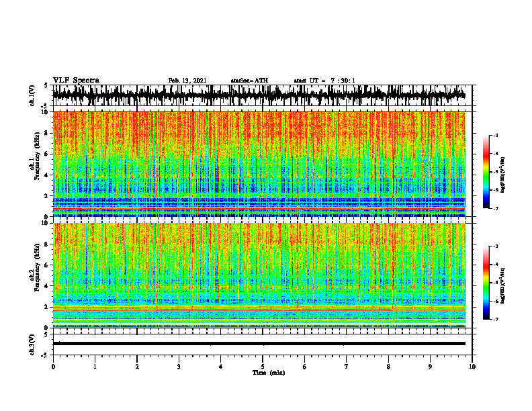
Task: Click the time axis tick label "4"
Action: pos(220,367)
